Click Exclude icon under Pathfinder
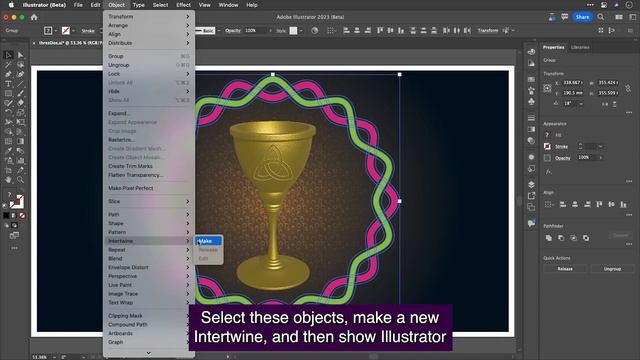This screenshot has width=640, height=360. 586,238
